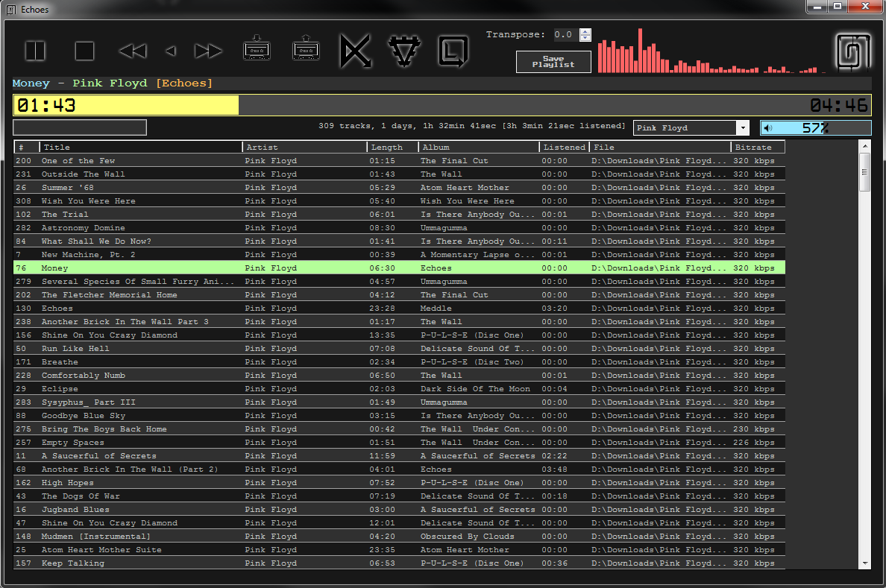Click the Echoes logo icon at top right
Viewport: 886px width, 588px height.
[x=853, y=52]
